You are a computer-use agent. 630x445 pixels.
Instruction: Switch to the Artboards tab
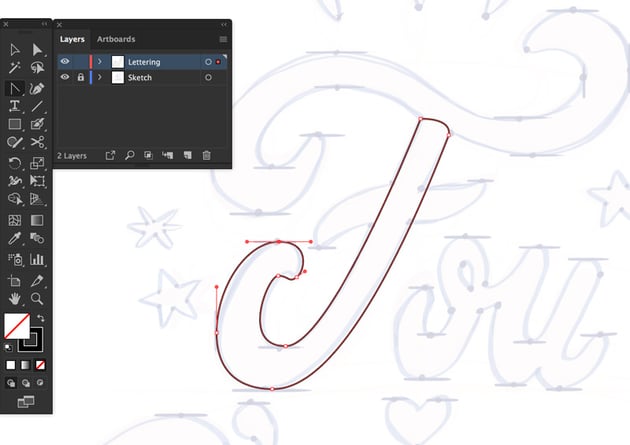116,39
